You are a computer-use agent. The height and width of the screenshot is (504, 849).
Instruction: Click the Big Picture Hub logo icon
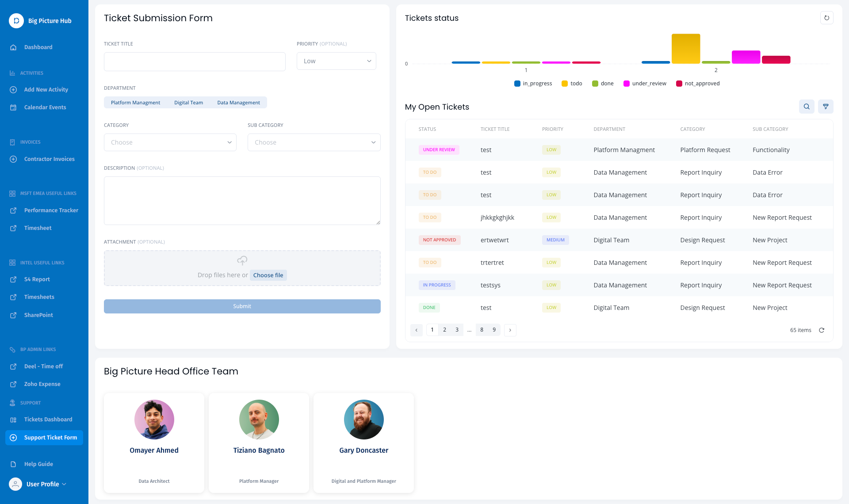click(16, 21)
